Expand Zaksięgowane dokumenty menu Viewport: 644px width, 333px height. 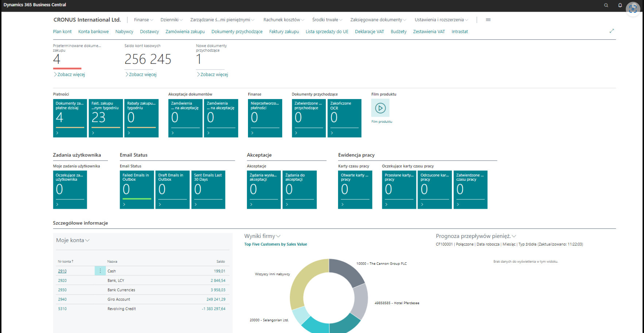point(378,20)
